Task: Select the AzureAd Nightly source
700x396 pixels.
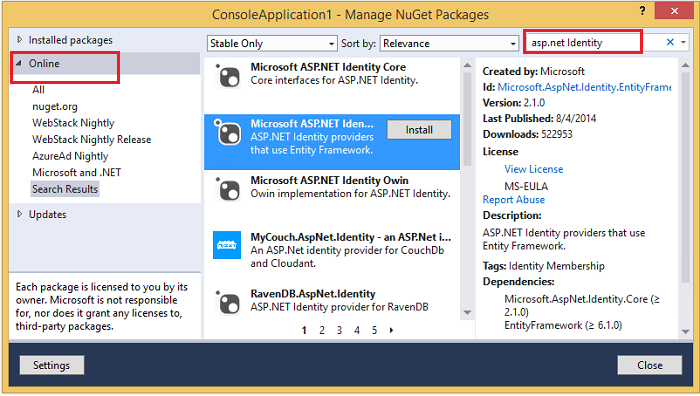Action: pyautogui.click(x=70, y=156)
